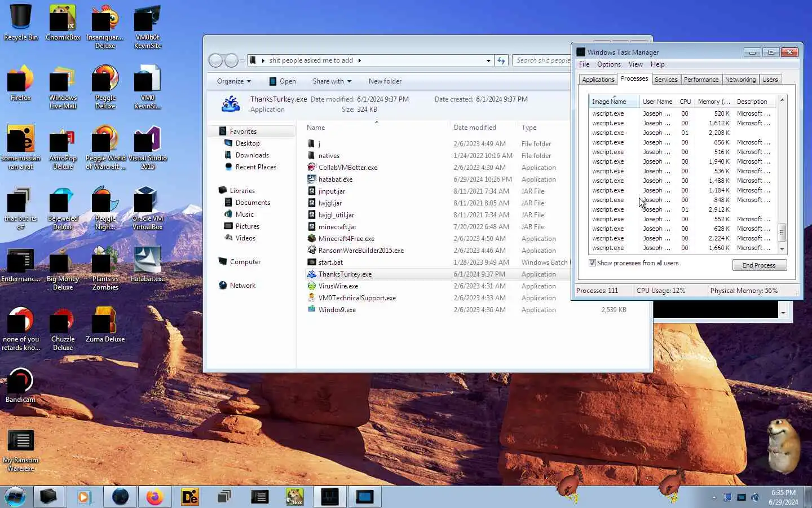Open Task Manager Options menu
The width and height of the screenshot is (812, 508).
click(x=609, y=64)
